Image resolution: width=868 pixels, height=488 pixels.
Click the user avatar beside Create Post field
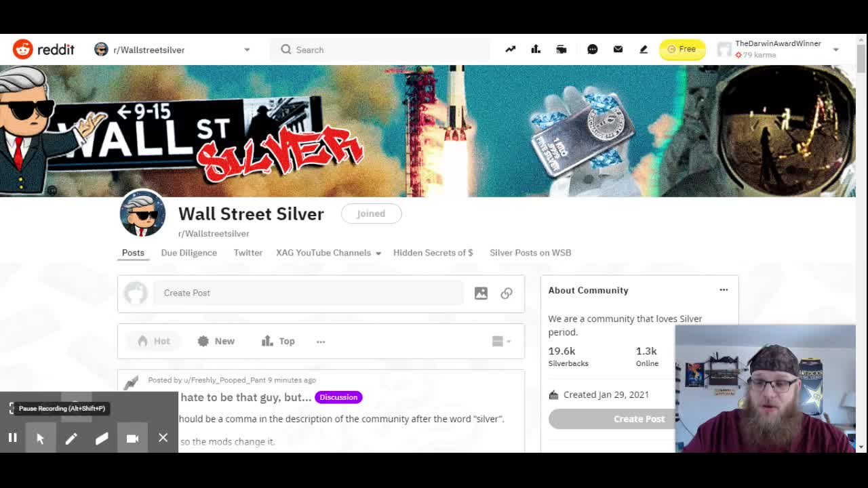tap(136, 293)
